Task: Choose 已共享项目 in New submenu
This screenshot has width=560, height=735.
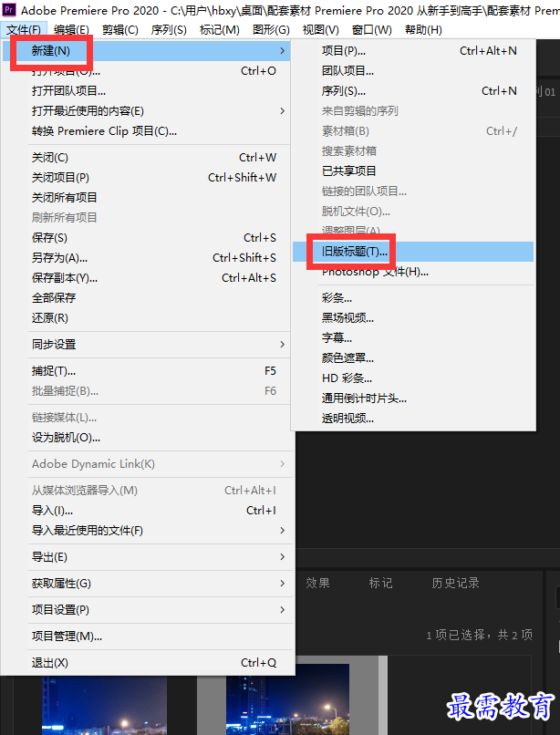Action: [x=413, y=171]
